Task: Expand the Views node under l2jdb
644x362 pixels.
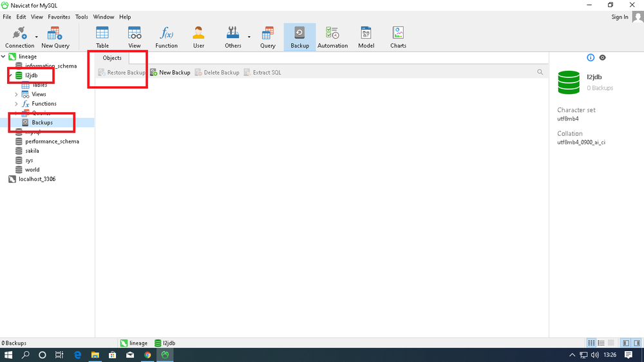Action: (16, 94)
